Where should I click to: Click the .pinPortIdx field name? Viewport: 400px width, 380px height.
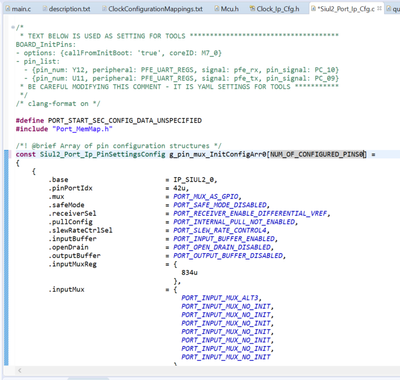(x=70, y=188)
